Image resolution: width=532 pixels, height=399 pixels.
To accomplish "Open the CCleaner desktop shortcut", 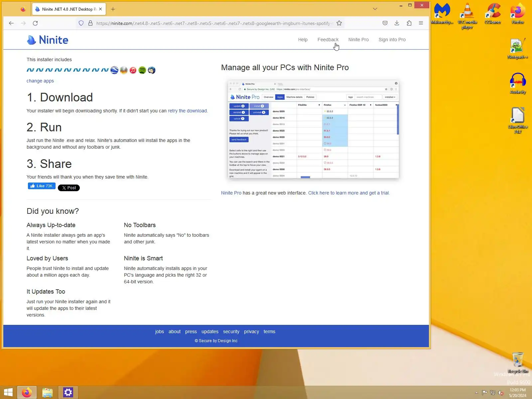I will [493, 14].
